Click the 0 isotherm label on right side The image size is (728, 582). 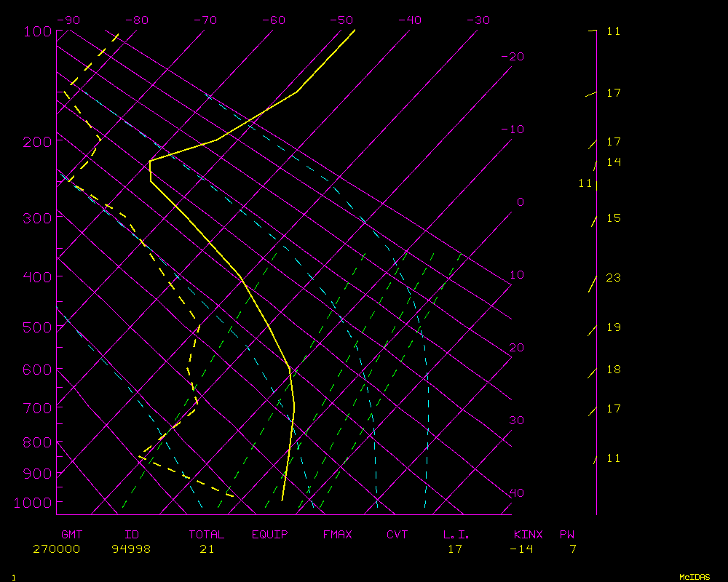[x=520, y=202]
